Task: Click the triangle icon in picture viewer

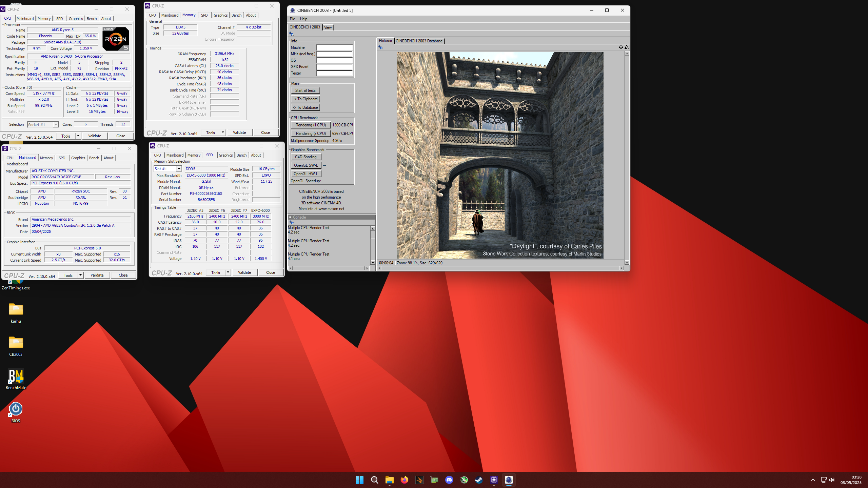Action: pos(627,47)
